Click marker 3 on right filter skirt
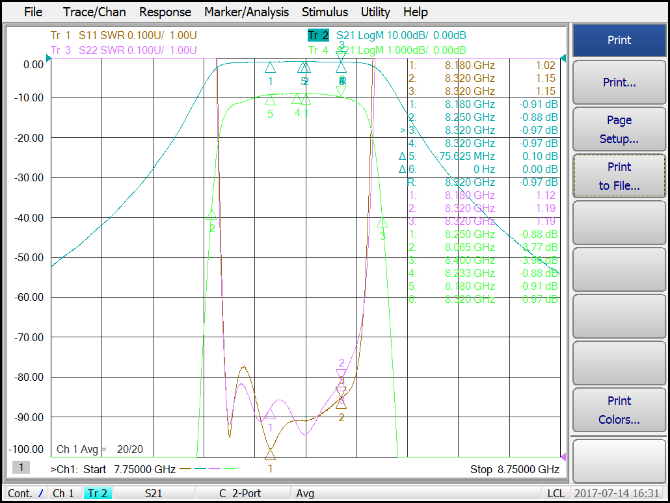The height and width of the screenshot is (503, 670). pos(382,223)
